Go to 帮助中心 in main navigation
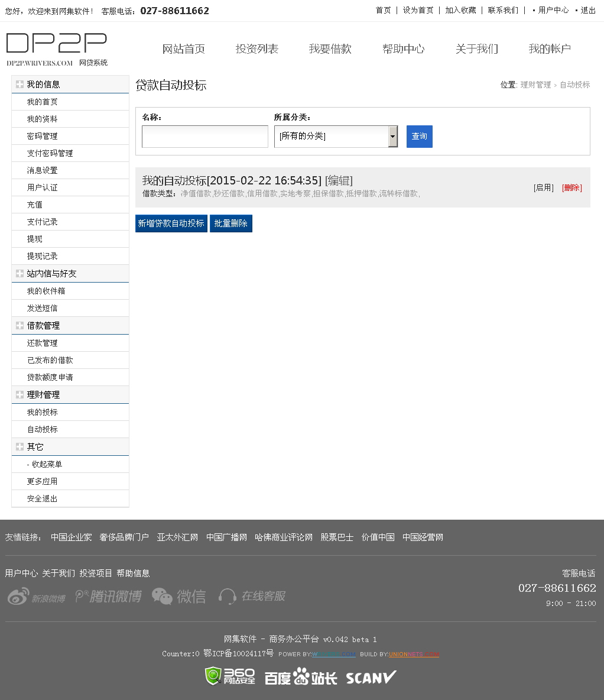This screenshot has height=700, width=604. click(x=403, y=49)
